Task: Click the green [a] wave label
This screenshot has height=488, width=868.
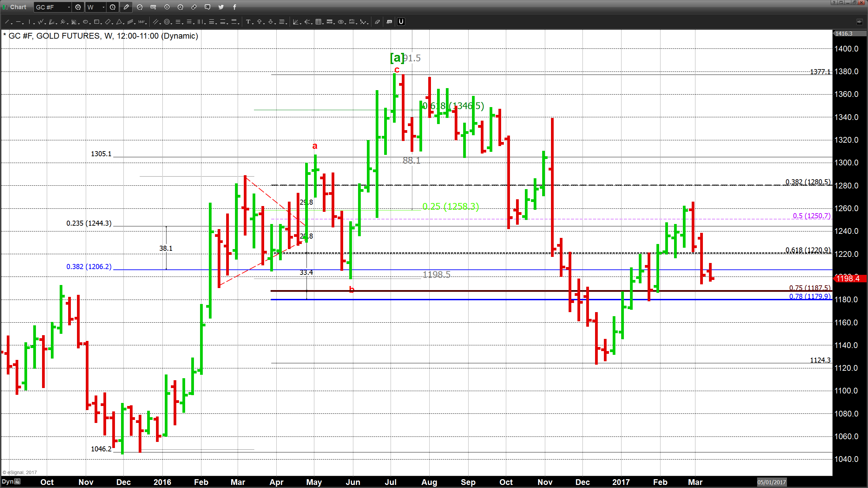Action: [x=397, y=58]
